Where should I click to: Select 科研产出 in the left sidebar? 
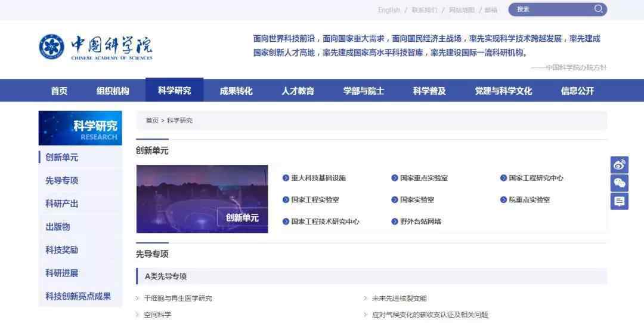tap(62, 204)
